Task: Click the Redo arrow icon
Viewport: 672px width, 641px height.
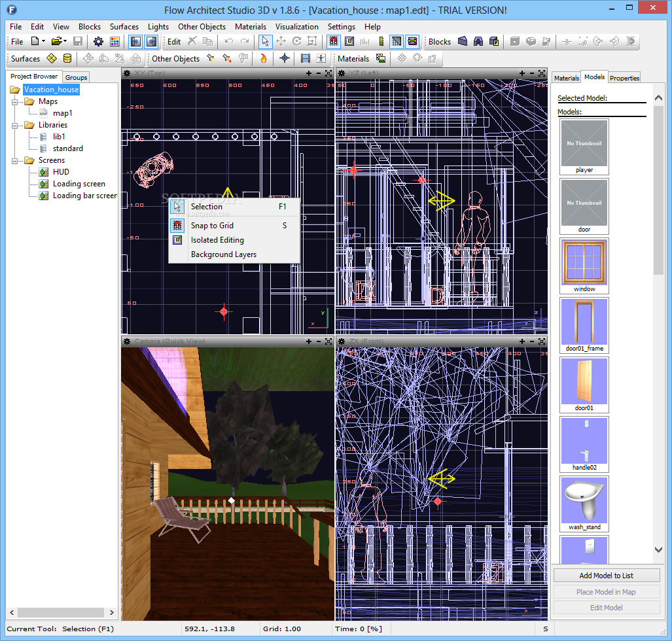Action: pyautogui.click(x=245, y=42)
